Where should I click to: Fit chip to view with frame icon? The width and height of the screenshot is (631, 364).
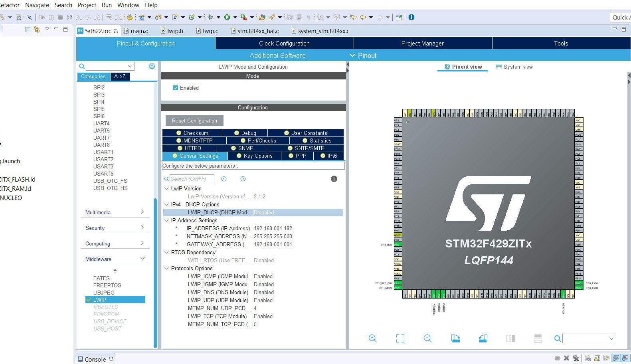click(400, 338)
